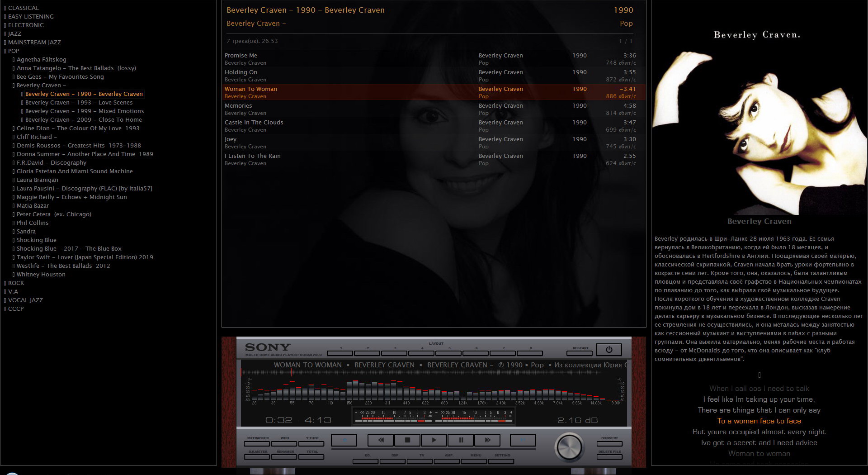Select 'Beverley Craven – 2009 – Close To Home'
The width and height of the screenshot is (868, 475).
pos(84,120)
